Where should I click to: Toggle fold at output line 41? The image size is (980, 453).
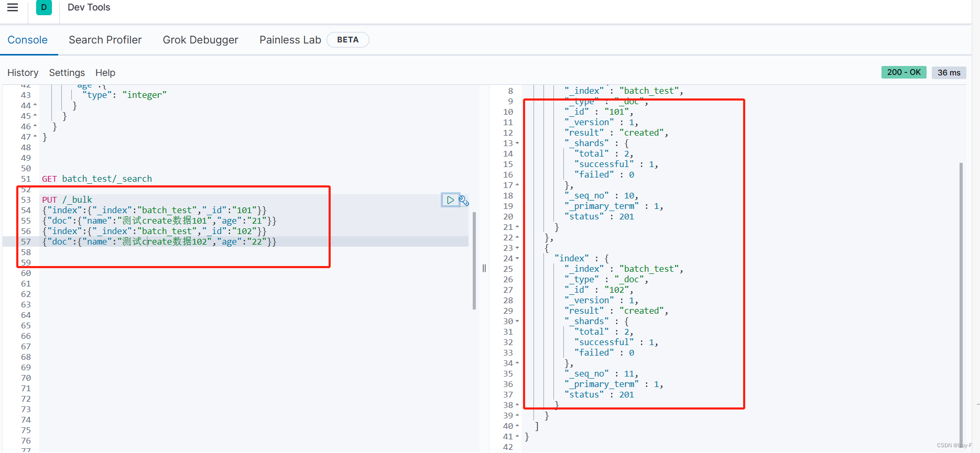(517, 436)
